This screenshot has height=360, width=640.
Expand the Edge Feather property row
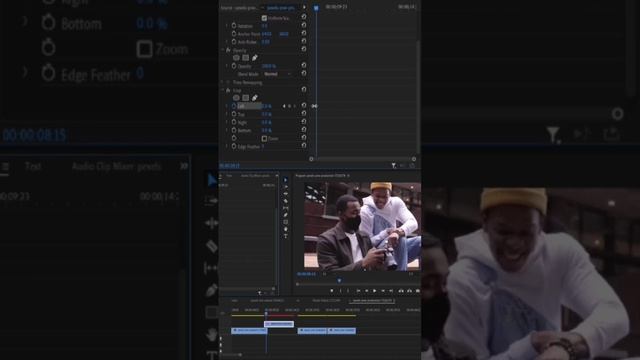point(227,146)
